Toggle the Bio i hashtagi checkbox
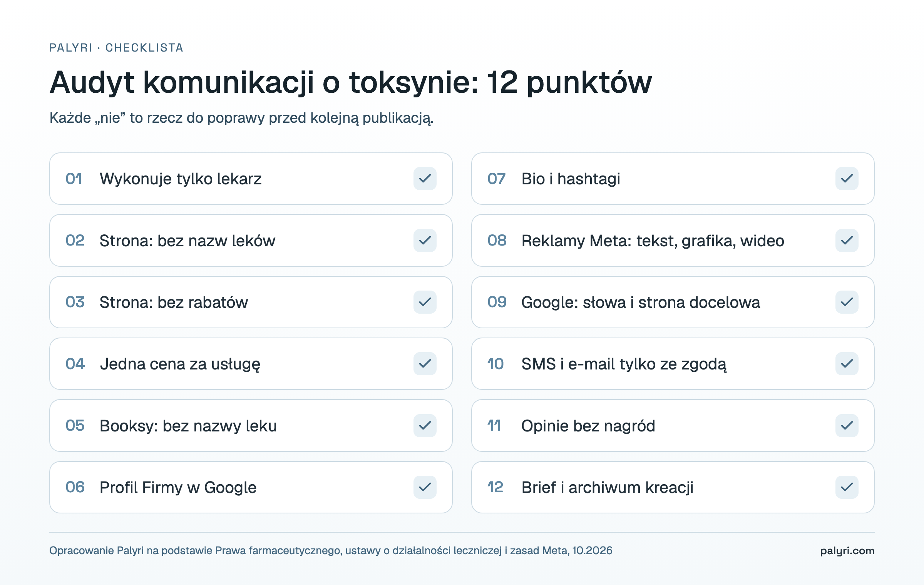 [847, 179]
